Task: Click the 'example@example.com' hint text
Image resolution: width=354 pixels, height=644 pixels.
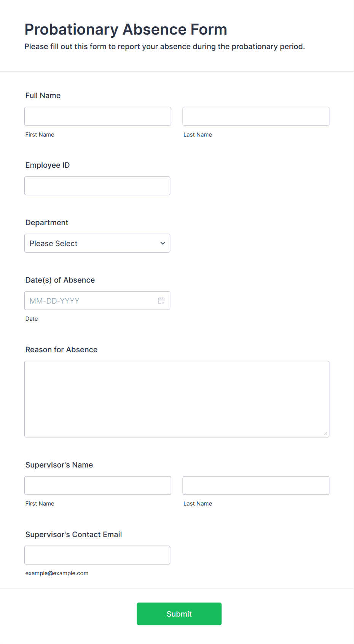Action: [57, 573]
